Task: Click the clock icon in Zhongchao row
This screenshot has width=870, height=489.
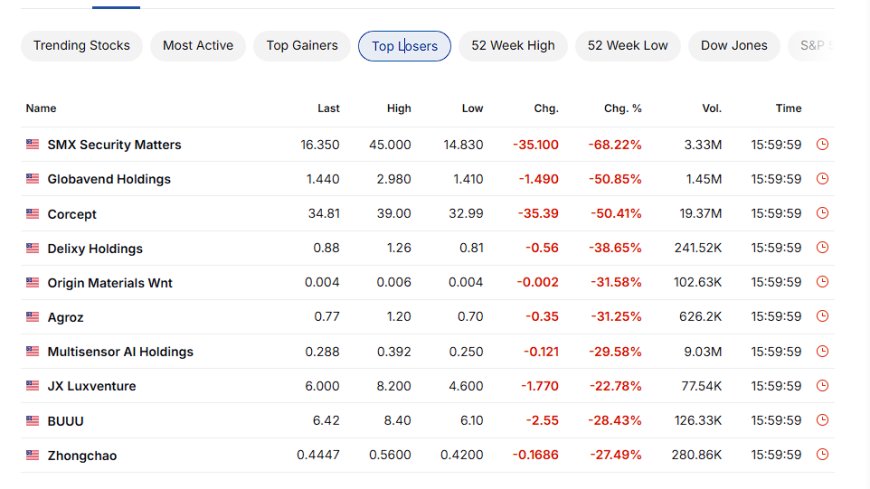Action: click(x=822, y=455)
